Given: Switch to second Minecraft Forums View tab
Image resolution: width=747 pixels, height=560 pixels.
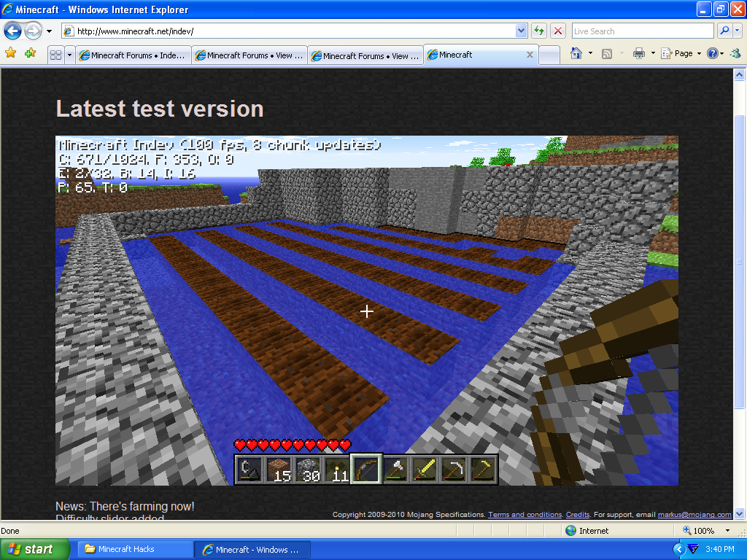Looking at the screenshot, I should click(249, 55).
